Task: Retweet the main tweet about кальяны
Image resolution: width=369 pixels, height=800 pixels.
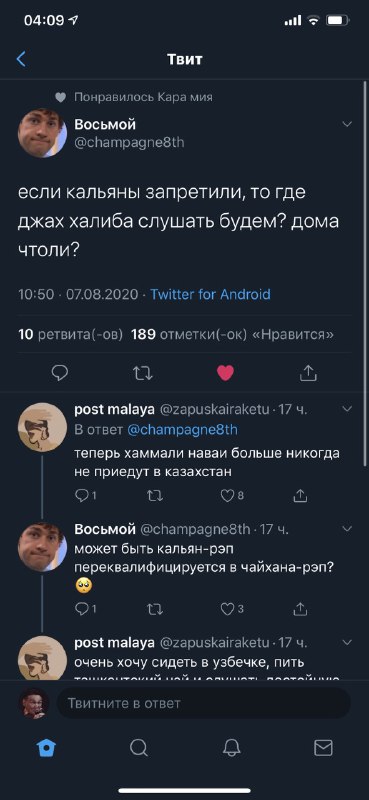Action: [x=142, y=373]
